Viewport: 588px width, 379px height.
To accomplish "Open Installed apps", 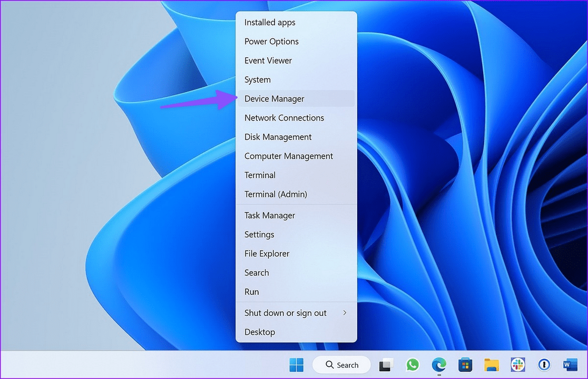I will [270, 22].
